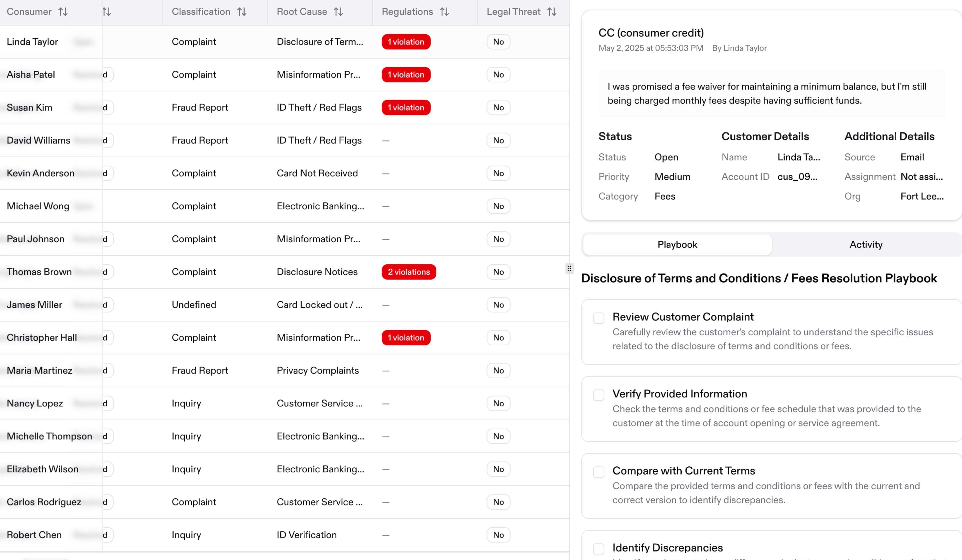Open Christopher Hall's 1 violation badge
Screen dimensions: 962x560
pyautogui.click(x=406, y=338)
